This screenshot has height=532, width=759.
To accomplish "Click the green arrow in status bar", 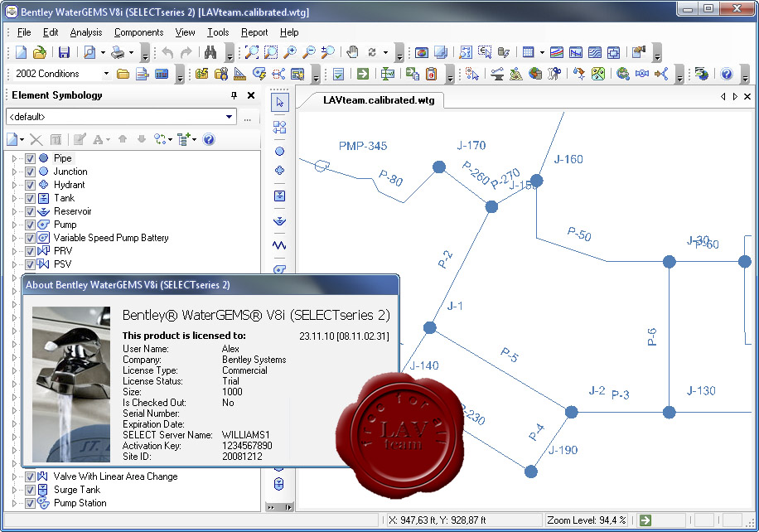I will click(x=645, y=520).
